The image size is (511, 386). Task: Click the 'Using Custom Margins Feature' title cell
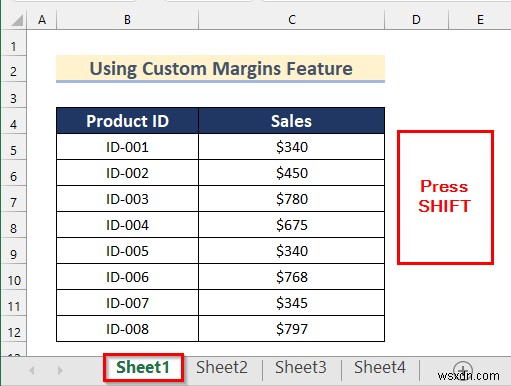pos(220,69)
